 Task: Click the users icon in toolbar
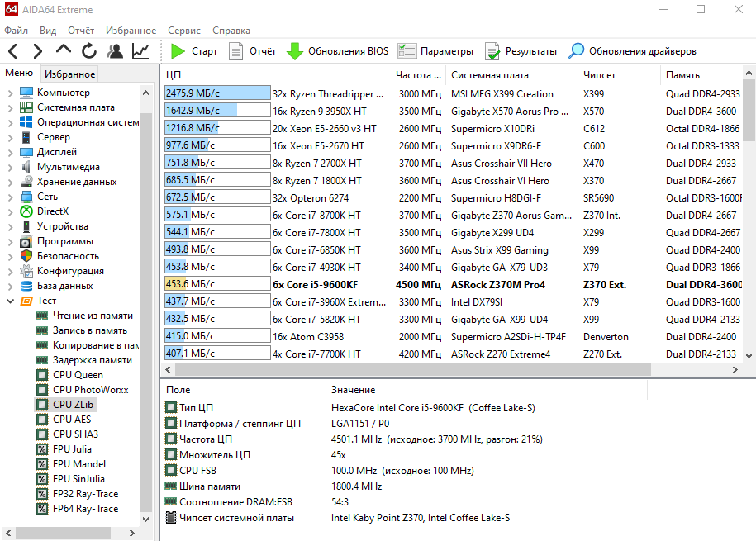pyautogui.click(x=115, y=51)
